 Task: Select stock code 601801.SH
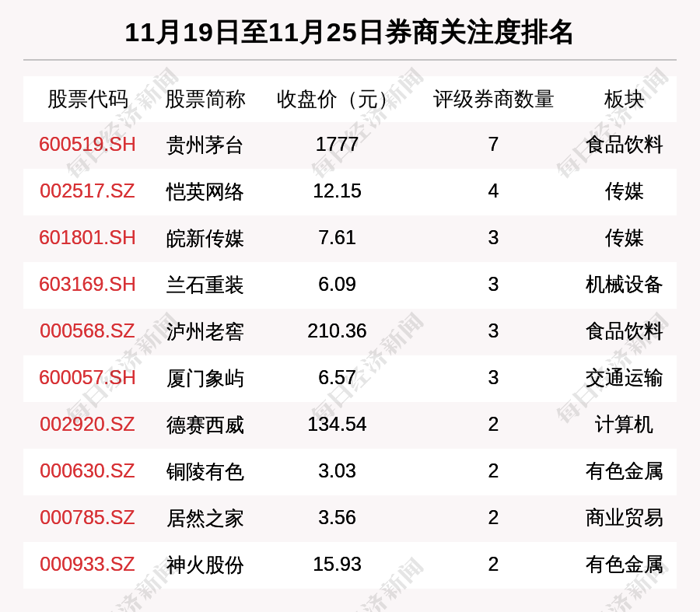click(87, 237)
